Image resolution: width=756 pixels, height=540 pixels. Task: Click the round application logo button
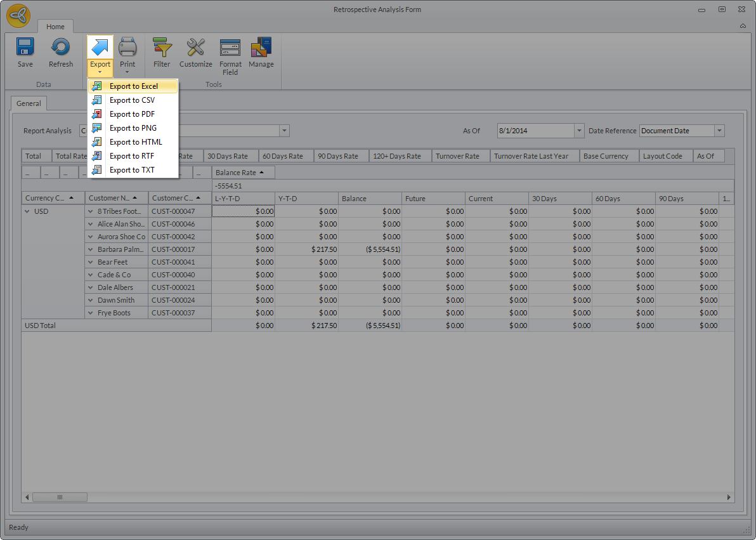click(18, 16)
